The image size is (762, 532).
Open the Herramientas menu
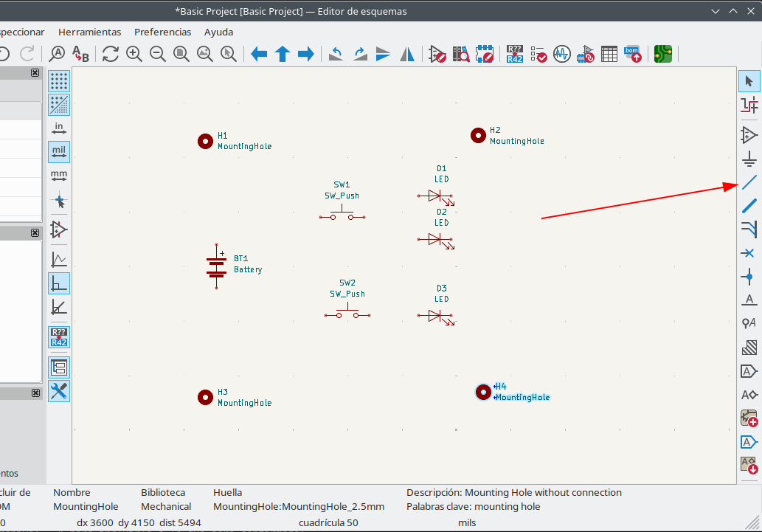(x=89, y=32)
